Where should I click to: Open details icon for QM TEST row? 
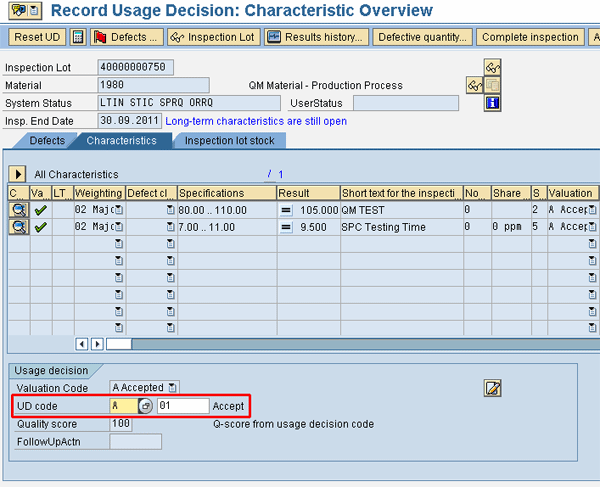pyautogui.click(x=19, y=210)
